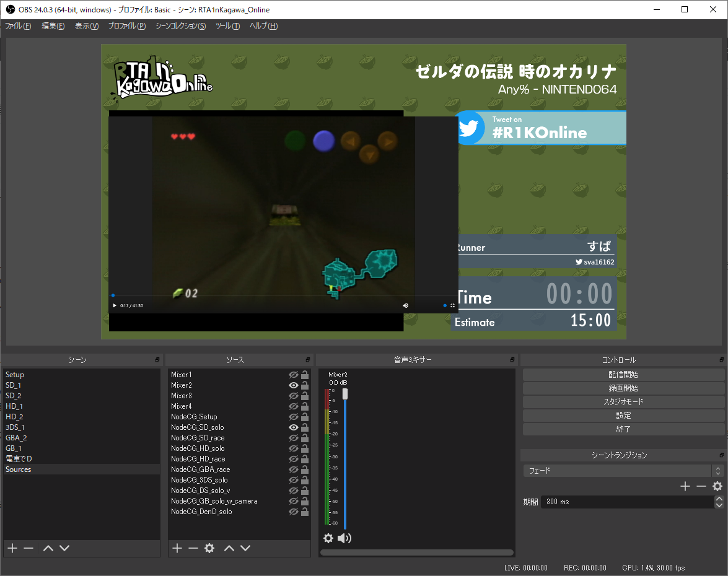Show Mixer4 source visibility
This screenshot has width=728, height=576.
pyautogui.click(x=294, y=406)
